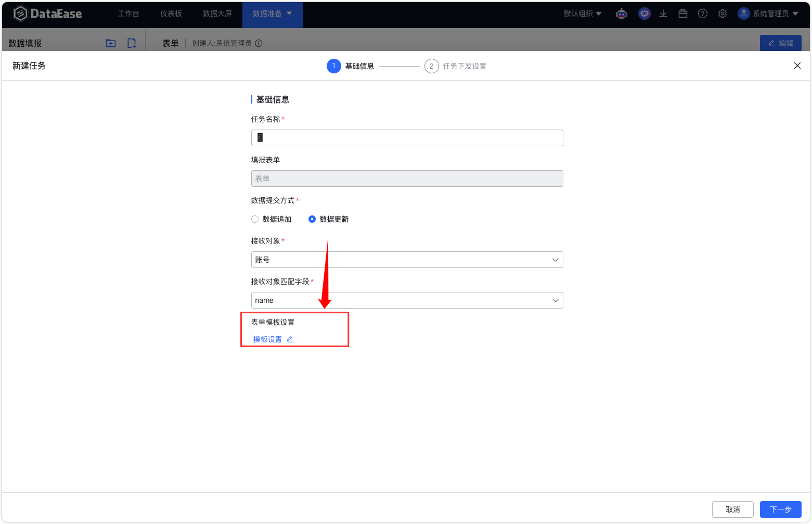Open the purple chat assistant icon

645,14
